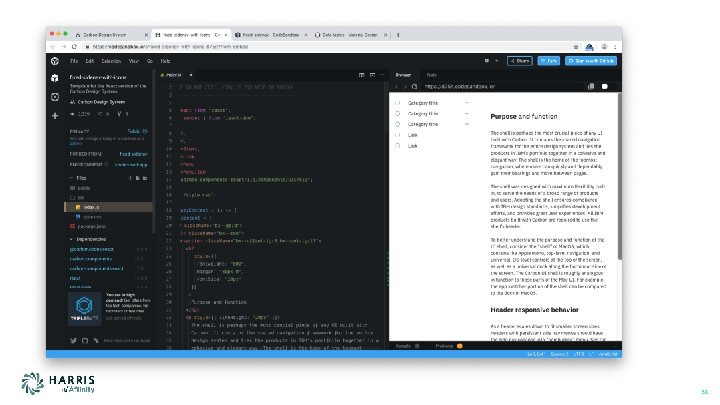Open the Problems panel at preview bottom
Screen dimensions: 720x405
pyautogui.click(x=449, y=346)
